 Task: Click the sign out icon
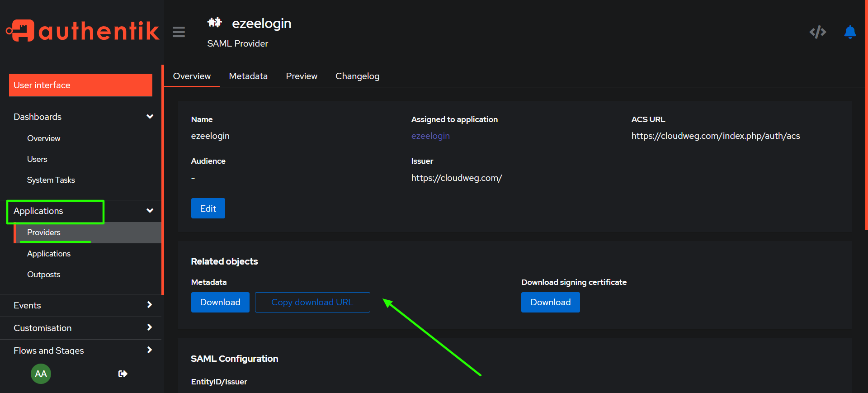click(x=123, y=374)
